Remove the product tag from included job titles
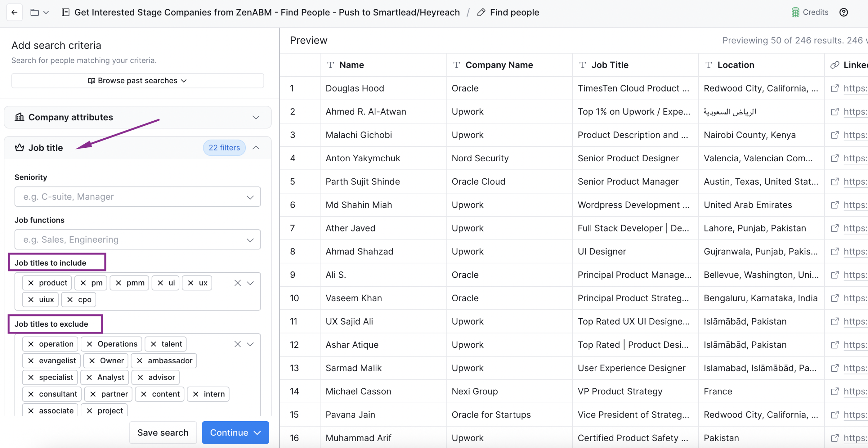868x448 pixels. (x=31, y=283)
